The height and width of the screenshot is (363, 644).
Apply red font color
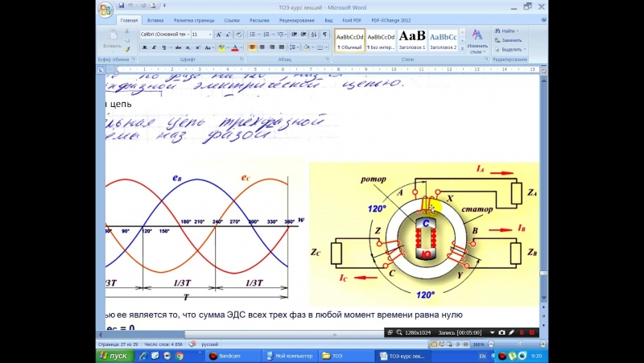(235, 47)
